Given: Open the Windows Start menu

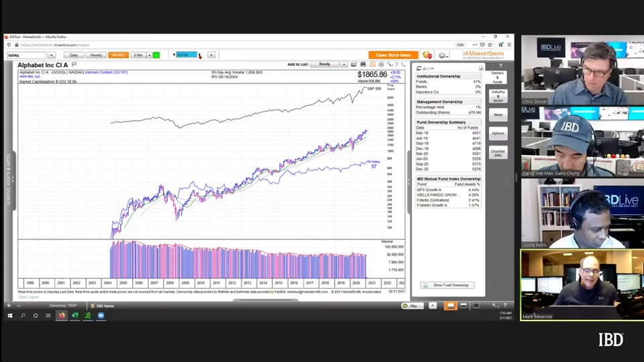Looking at the screenshot, I should 10,316.
